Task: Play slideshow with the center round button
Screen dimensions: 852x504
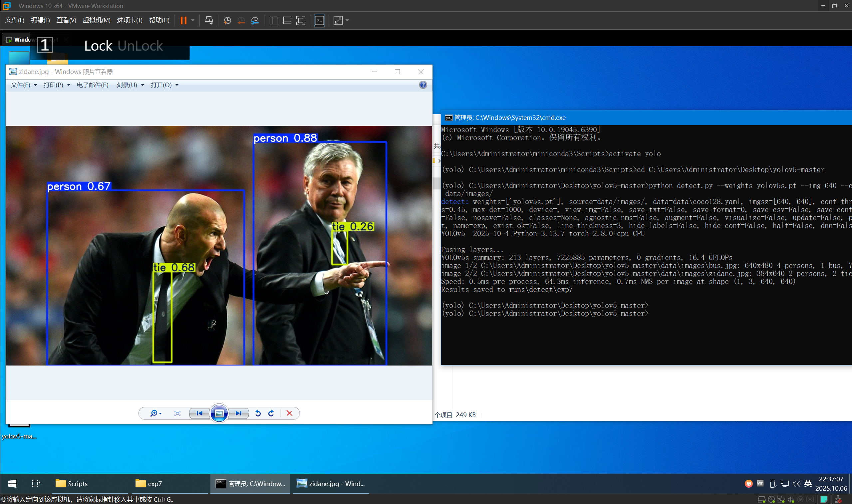Action: point(219,413)
